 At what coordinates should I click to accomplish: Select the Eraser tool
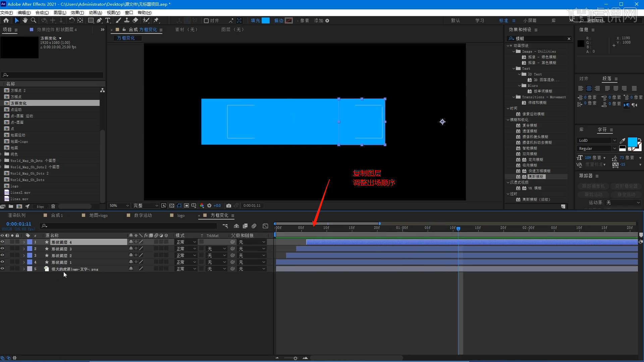coord(136,20)
